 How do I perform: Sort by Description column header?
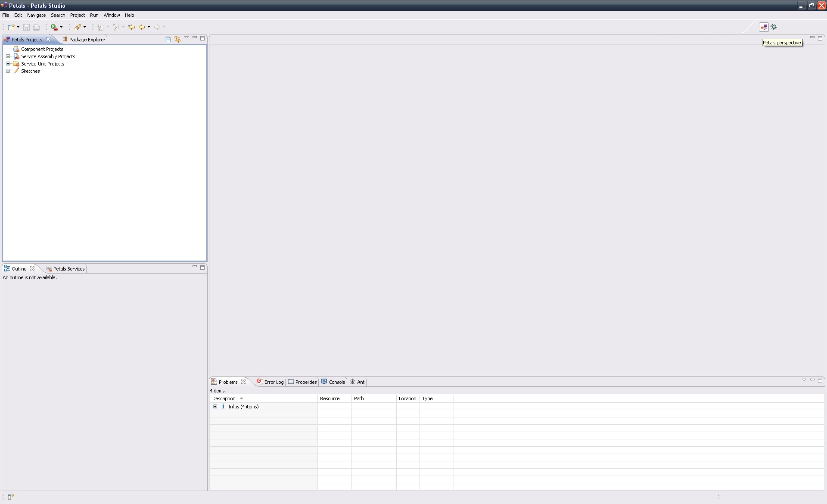224,398
